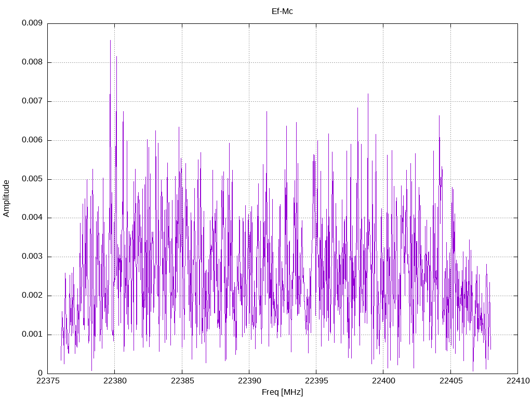
Task: Click the 22410 x-axis tick label
Action: (x=518, y=381)
